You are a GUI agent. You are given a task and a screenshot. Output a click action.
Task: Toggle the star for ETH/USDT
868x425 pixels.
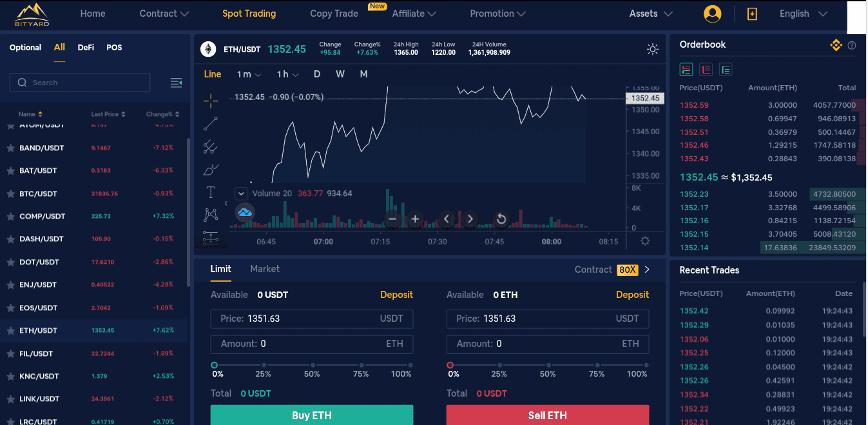tap(10, 331)
